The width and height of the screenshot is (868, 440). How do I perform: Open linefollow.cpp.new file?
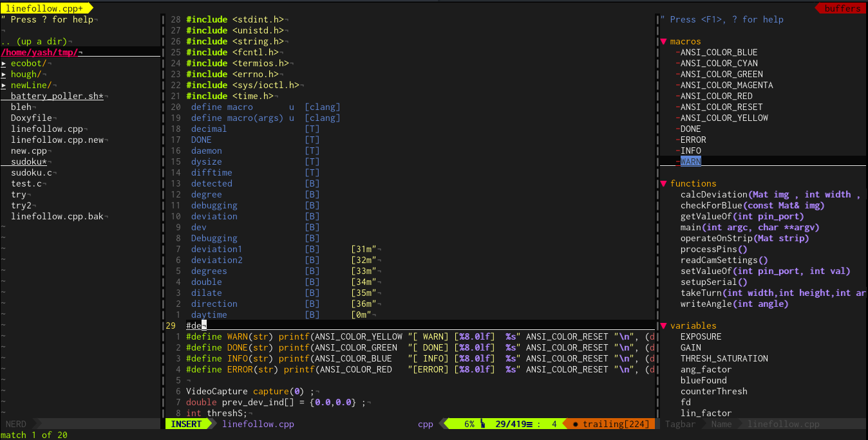tap(57, 140)
